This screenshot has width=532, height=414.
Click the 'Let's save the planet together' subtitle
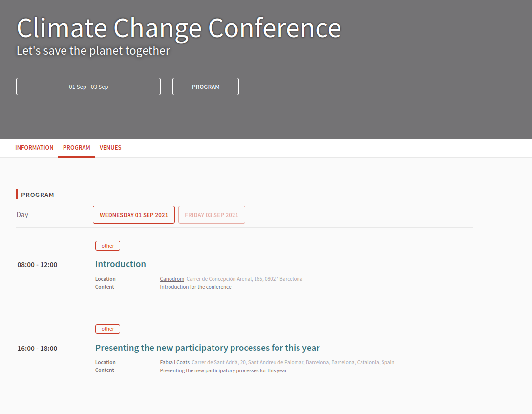point(93,51)
